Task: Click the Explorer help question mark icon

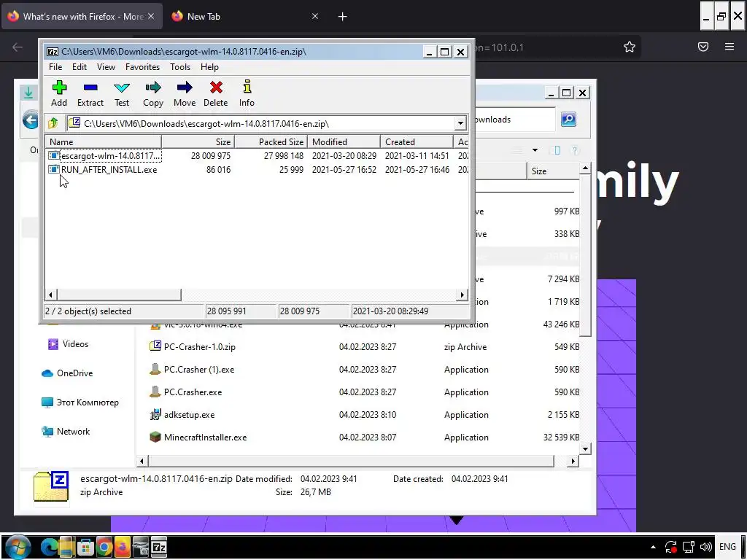Action: tap(575, 150)
